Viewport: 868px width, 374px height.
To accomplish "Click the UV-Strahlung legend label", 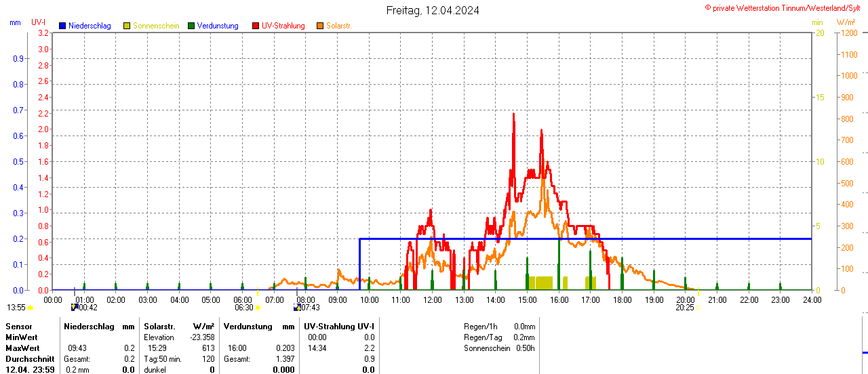I will (283, 26).
